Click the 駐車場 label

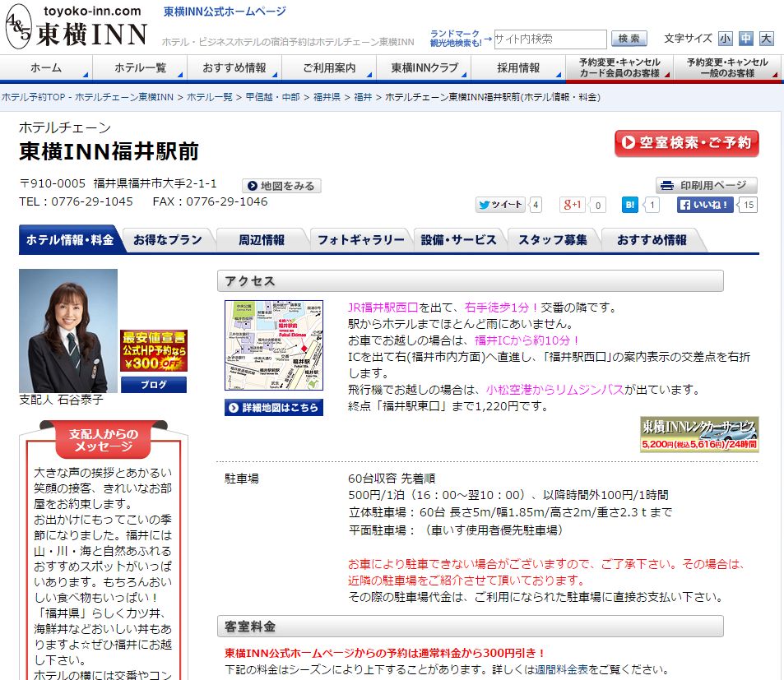click(242, 479)
